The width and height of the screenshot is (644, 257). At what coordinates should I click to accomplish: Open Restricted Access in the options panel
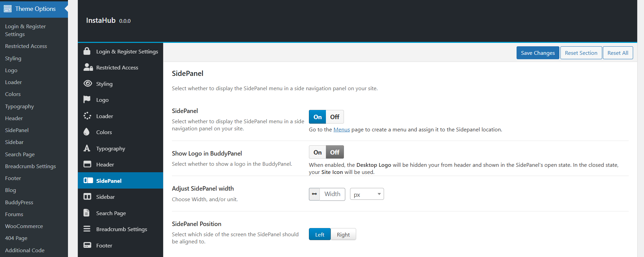(x=117, y=67)
